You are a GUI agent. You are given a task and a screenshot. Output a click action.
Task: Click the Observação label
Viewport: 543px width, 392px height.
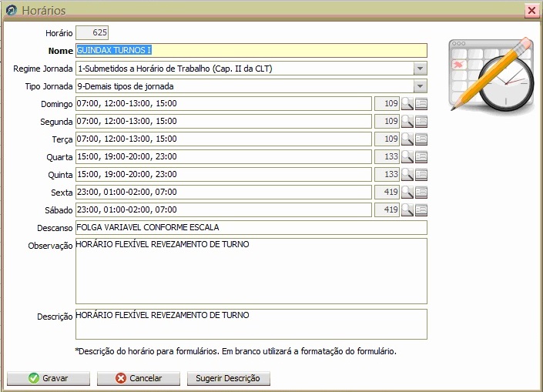tap(50, 246)
